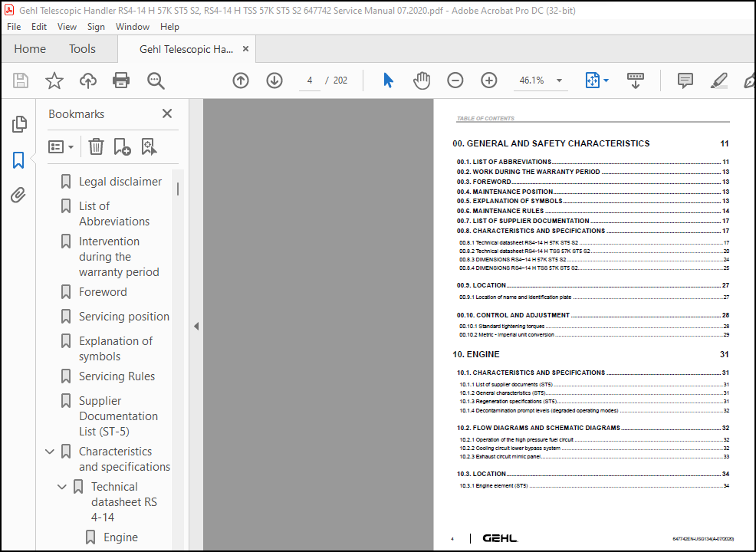Click find current bookmark icon
The image size is (756, 552).
[x=149, y=146]
